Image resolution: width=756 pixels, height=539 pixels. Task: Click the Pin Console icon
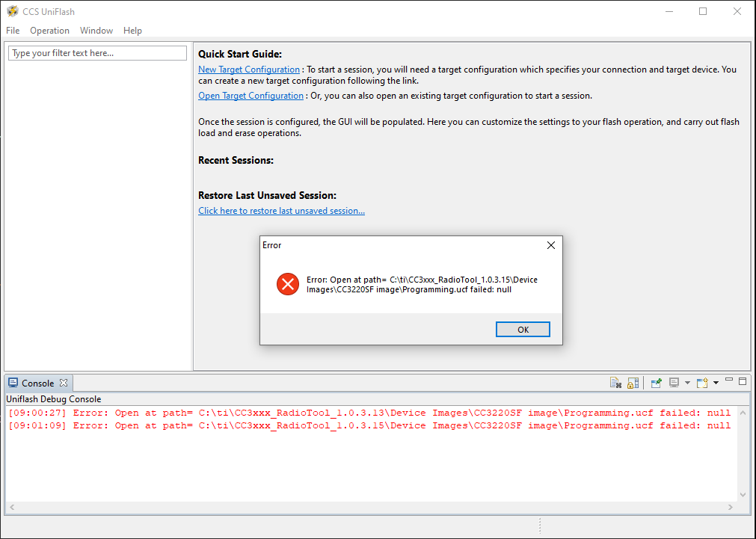tap(657, 383)
